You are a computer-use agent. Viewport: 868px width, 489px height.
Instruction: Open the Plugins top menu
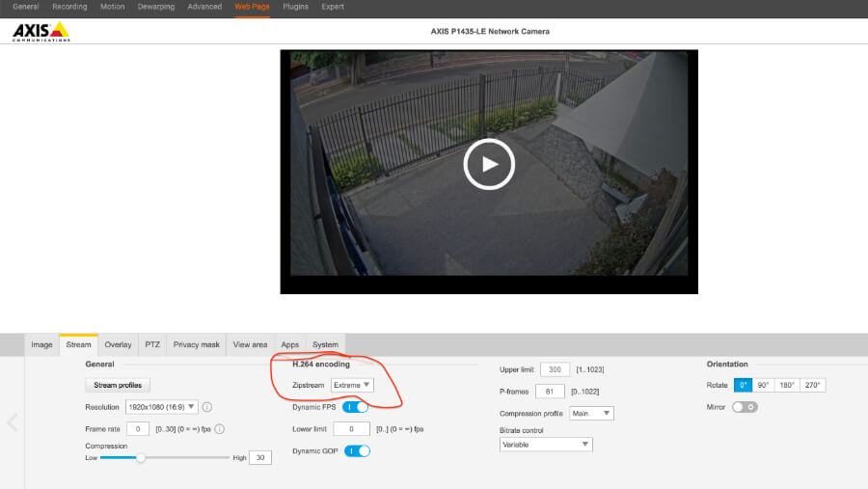[x=296, y=7]
